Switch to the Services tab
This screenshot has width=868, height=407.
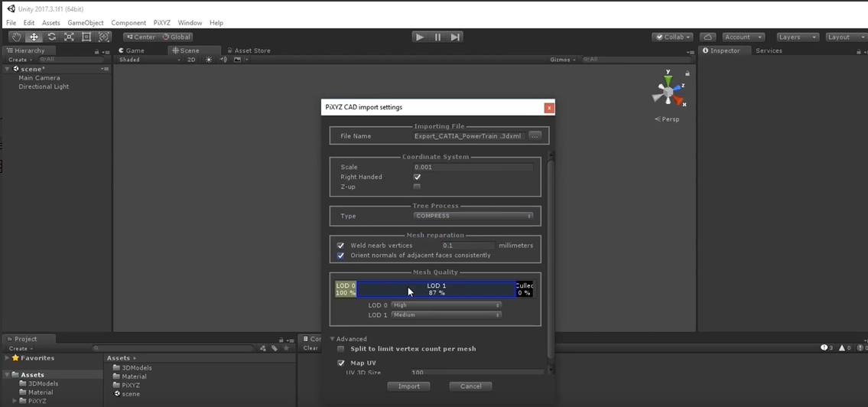769,50
